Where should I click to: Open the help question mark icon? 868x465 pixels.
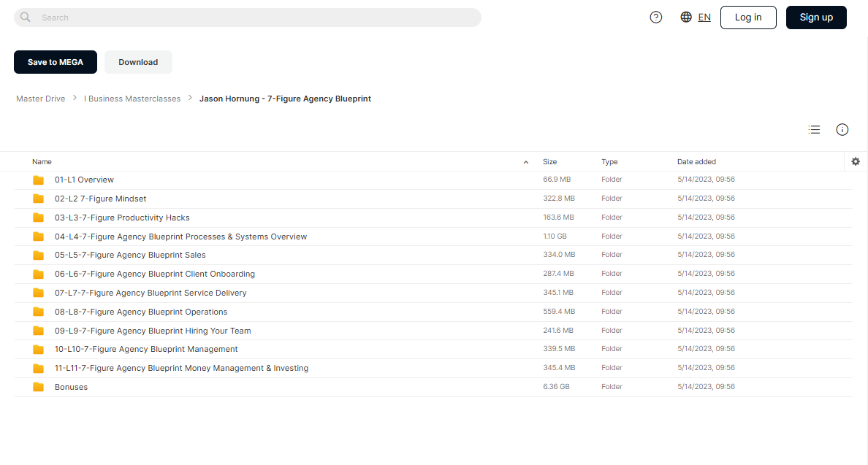[656, 17]
